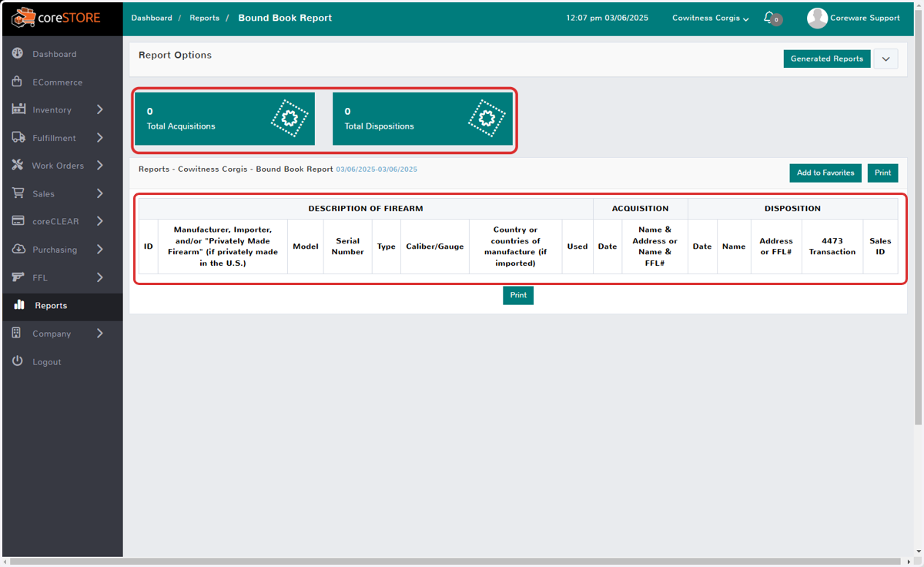Click the Total Acquisitions badge icon
The image size is (924, 567).
pyautogui.click(x=290, y=118)
